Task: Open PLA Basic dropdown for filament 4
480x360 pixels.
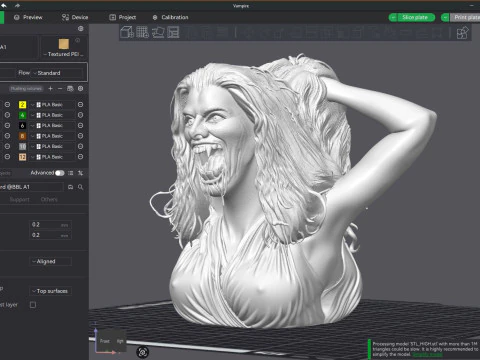Action: pos(52,115)
